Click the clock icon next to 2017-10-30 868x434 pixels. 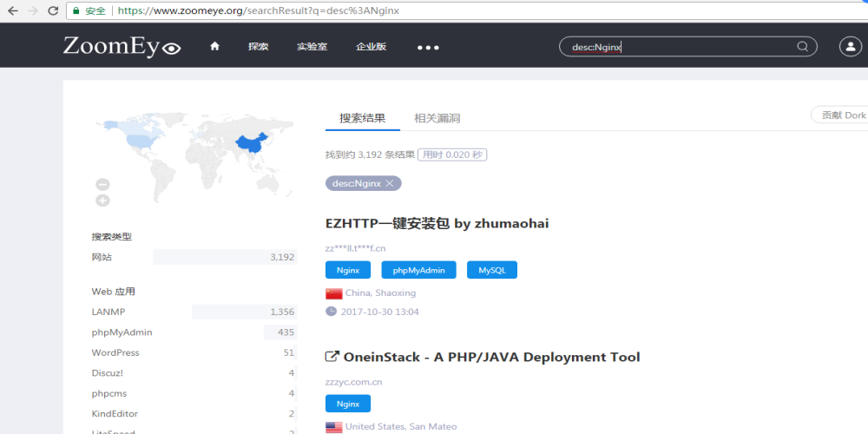[x=331, y=311]
